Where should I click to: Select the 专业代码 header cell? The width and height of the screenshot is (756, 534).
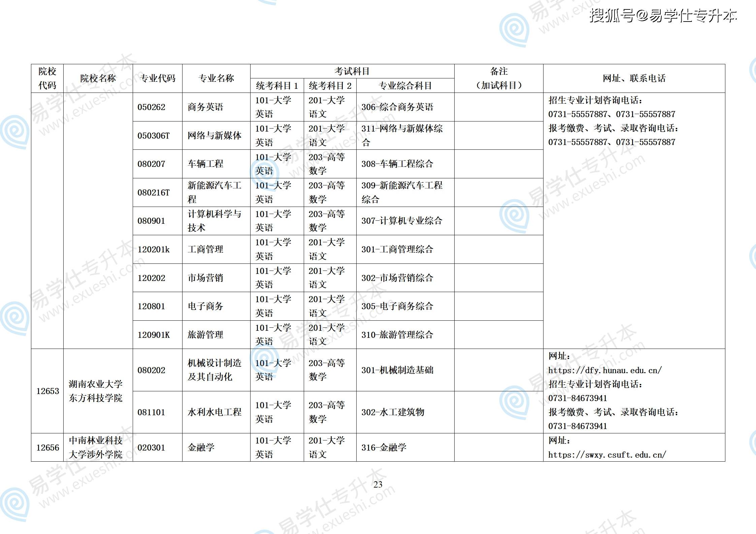coord(158,78)
